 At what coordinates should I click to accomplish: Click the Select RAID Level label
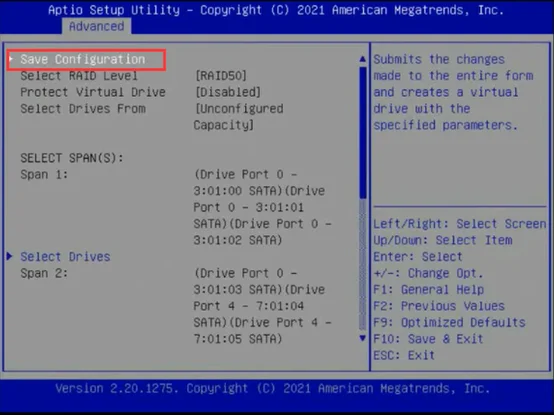click(79, 76)
